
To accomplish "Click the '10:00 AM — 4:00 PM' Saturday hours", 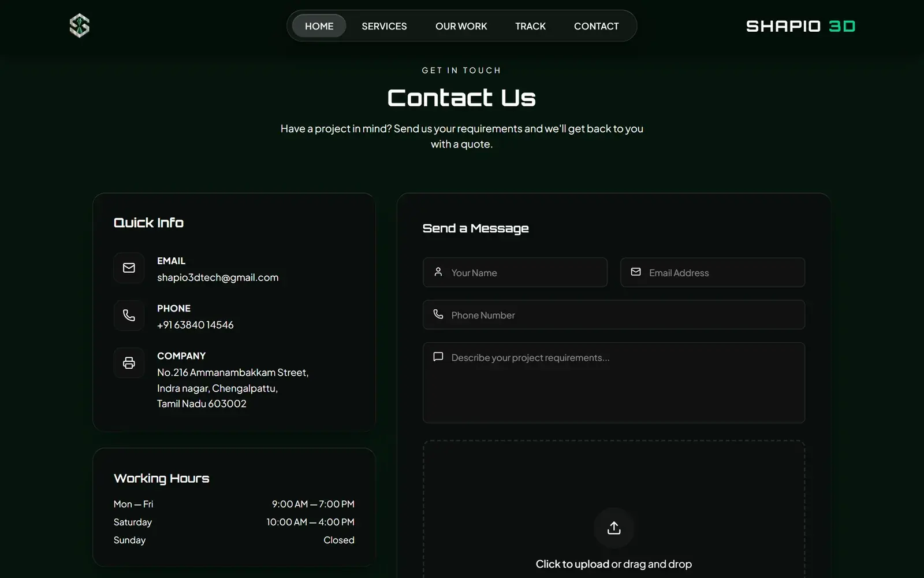I will 311,522.
